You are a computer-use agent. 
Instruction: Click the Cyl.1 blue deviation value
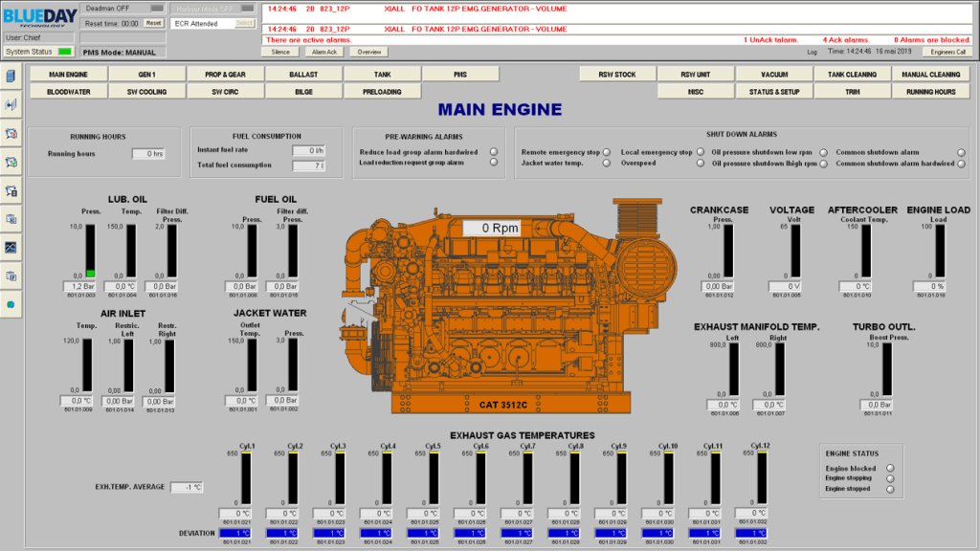(236, 533)
